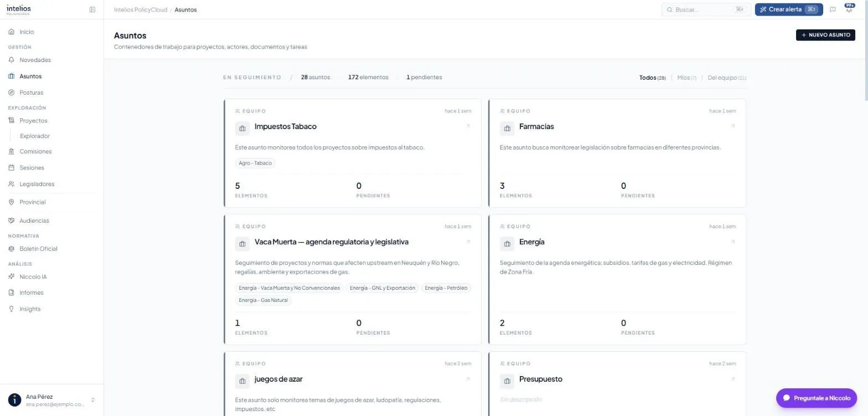Open the Asuntos sidebar menu item

coord(51,76)
